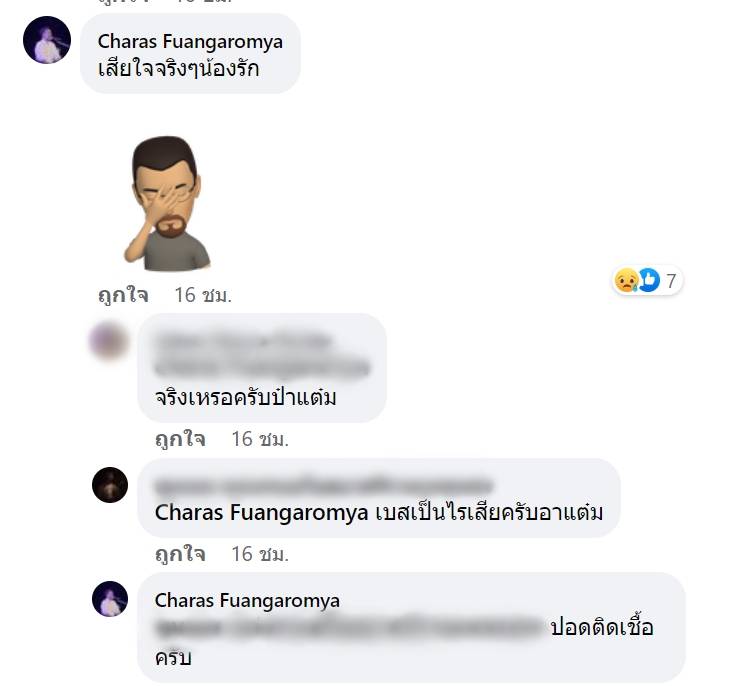Click the blurred author name in the second reply

(x=323, y=486)
